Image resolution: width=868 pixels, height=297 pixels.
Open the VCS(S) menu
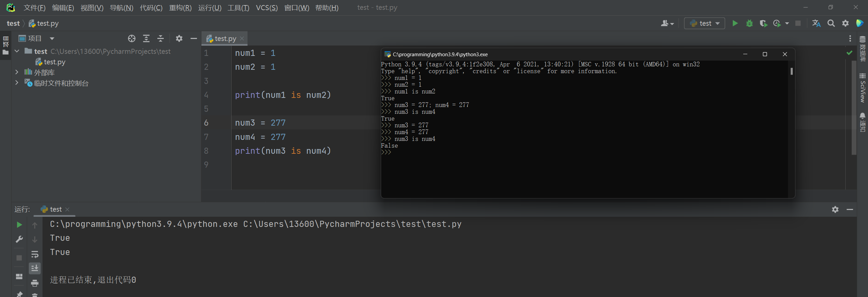point(267,7)
